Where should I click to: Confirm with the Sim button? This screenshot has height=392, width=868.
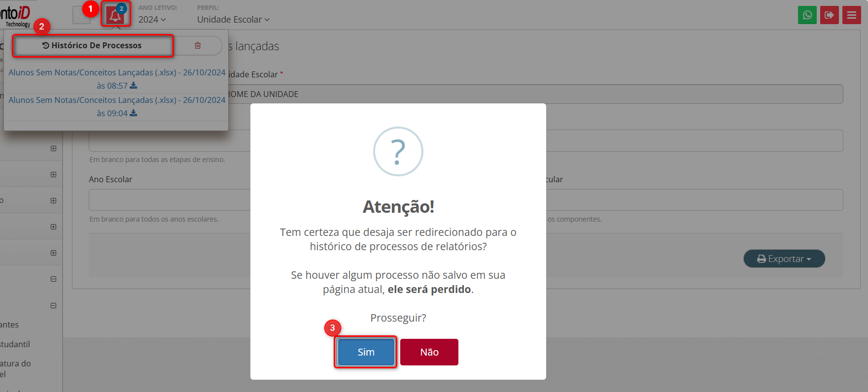(366, 352)
